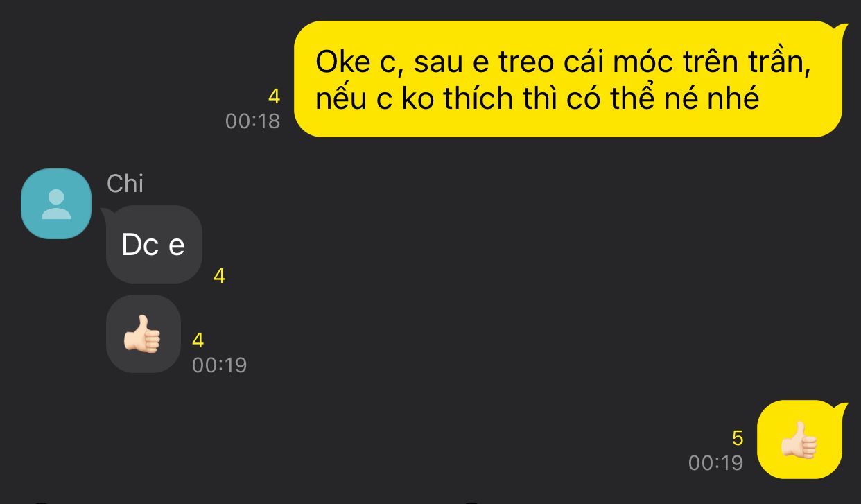Click unread count 4 next to "Dc e"
The image size is (861, 504).
tap(220, 277)
